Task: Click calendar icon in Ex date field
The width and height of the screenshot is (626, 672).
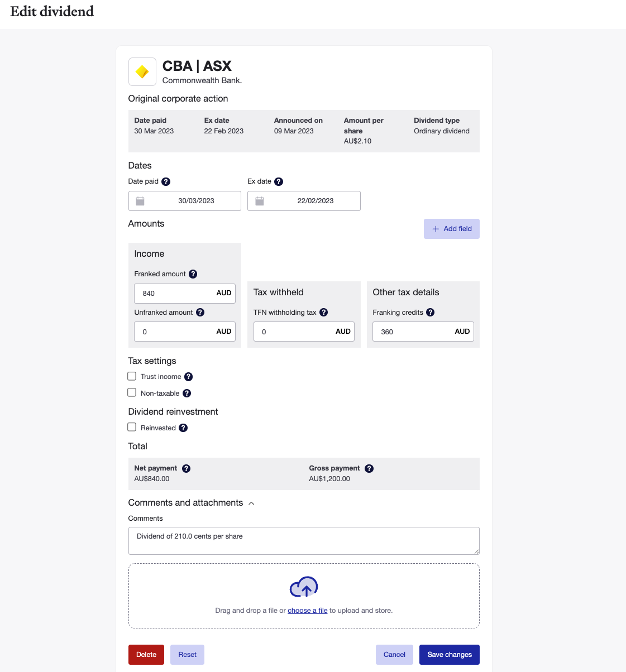Action: coord(260,201)
